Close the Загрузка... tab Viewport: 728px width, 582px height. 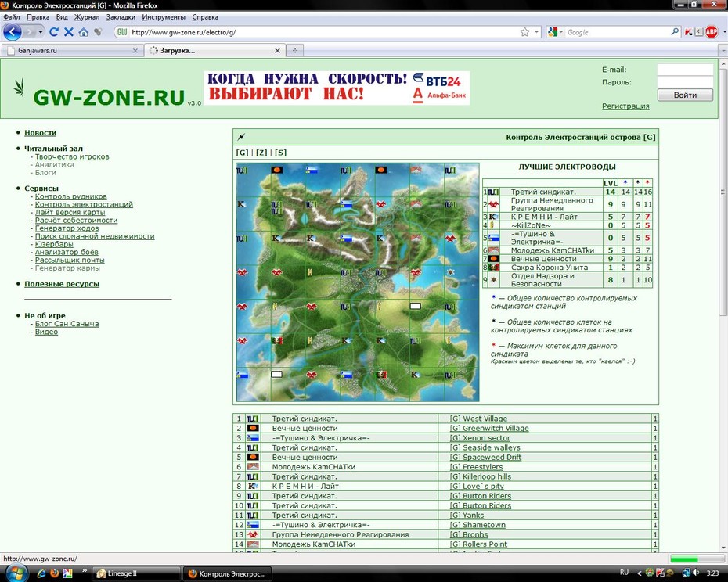277,51
